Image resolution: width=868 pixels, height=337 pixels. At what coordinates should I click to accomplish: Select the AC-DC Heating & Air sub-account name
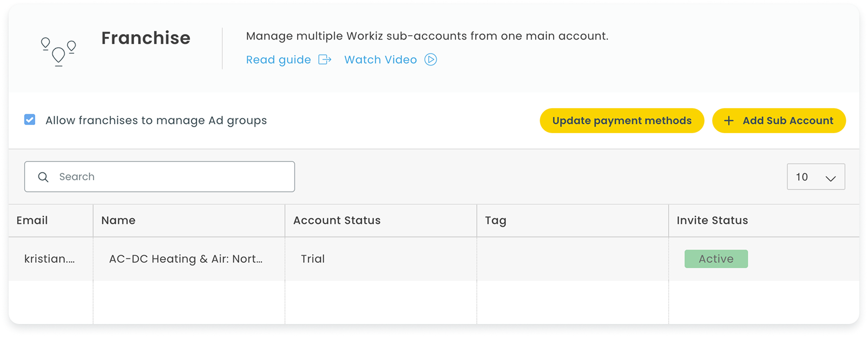pyautogui.click(x=186, y=259)
